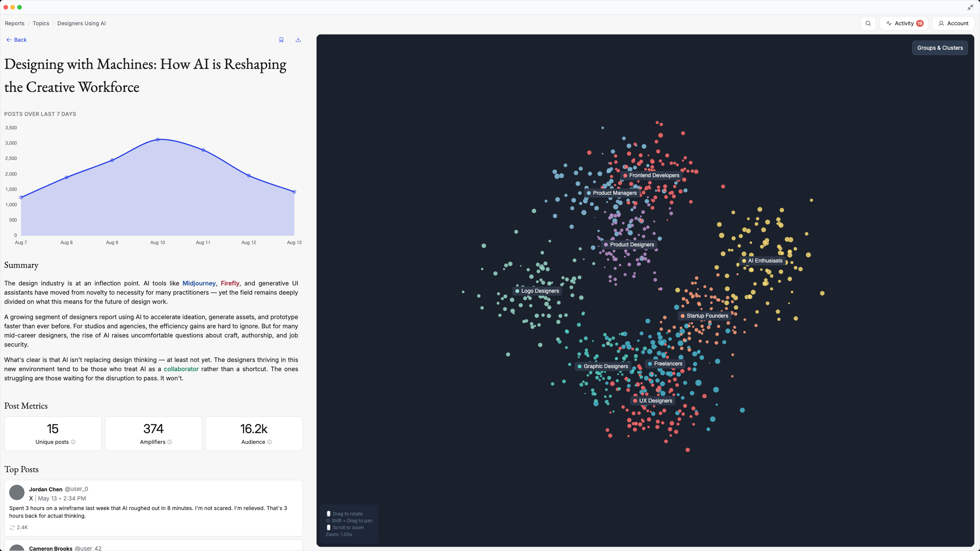Screen dimensions: 980x551
Task: Navigate to Topics breadcrumb item
Action: click(x=41, y=23)
